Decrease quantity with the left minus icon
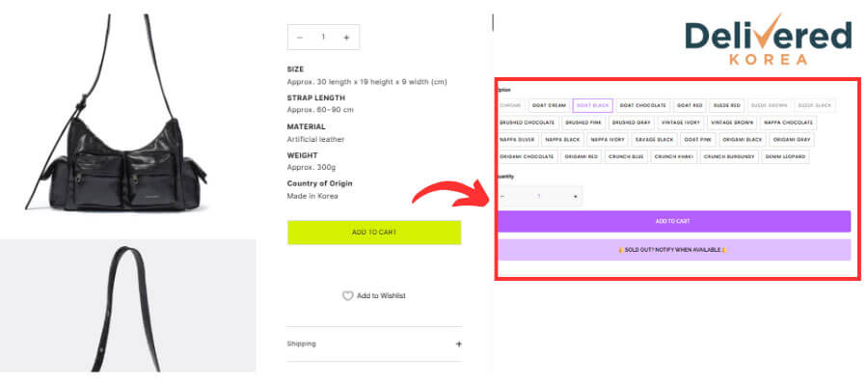The height and width of the screenshot is (386, 868). click(x=300, y=38)
